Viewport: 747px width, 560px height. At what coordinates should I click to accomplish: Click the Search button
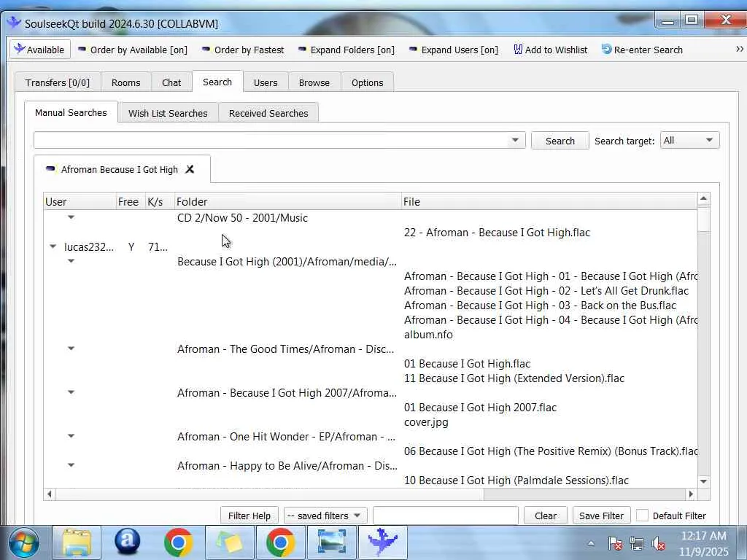(560, 141)
